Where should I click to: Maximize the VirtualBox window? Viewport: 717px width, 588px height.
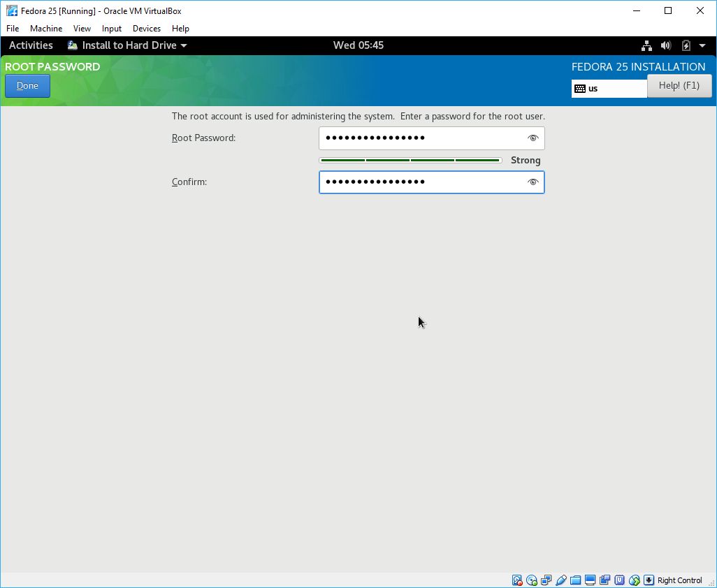click(668, 10)
